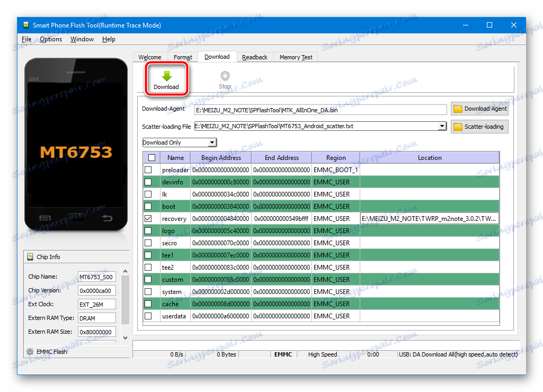Click the Scatter-loading folder button

tap(479, 127)
